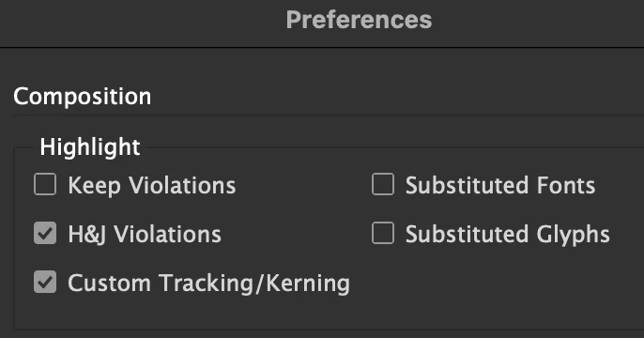The width and height of the screenshot is (644, 338).
Task: Click empty box icon beside Keep Violations
Action: 45,184
